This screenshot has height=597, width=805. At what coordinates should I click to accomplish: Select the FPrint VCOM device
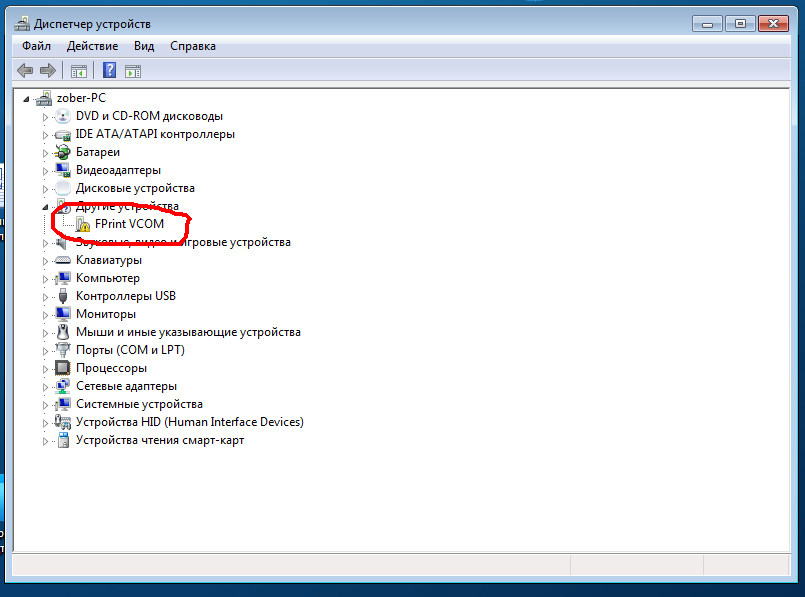pyautogui.click(x=129, y=224)
